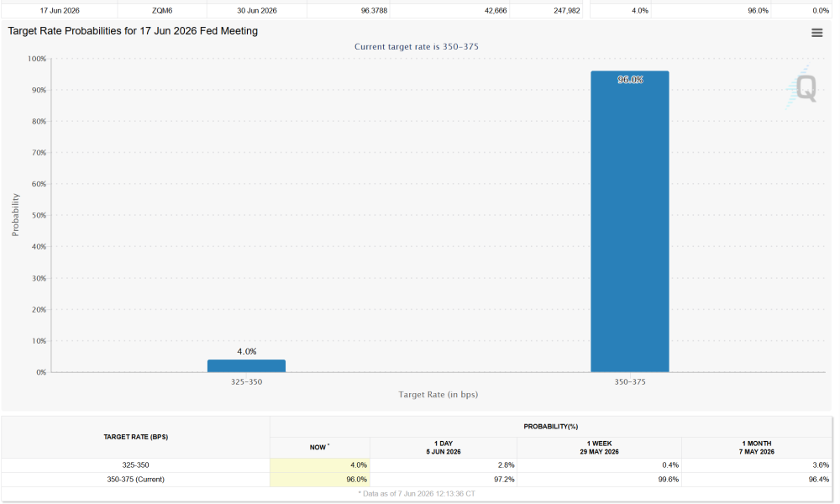Click the 'Probability' y-axis title
Image resolution: width=840 pixels, height=504 pixels.
click(15, 215)
